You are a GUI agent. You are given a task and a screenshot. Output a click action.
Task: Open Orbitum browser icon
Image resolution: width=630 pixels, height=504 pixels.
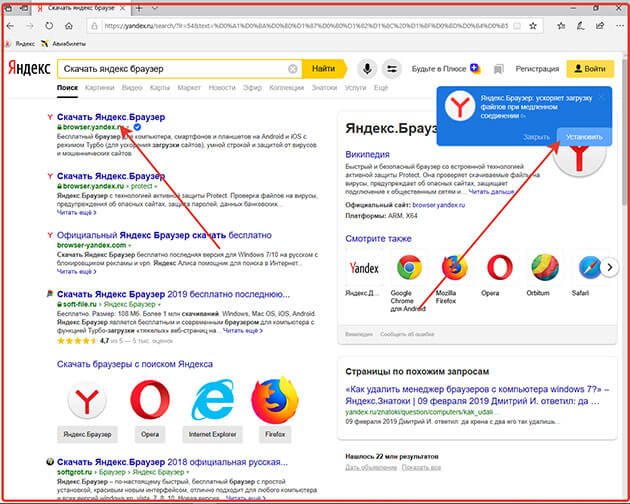[x=545, y=267]
